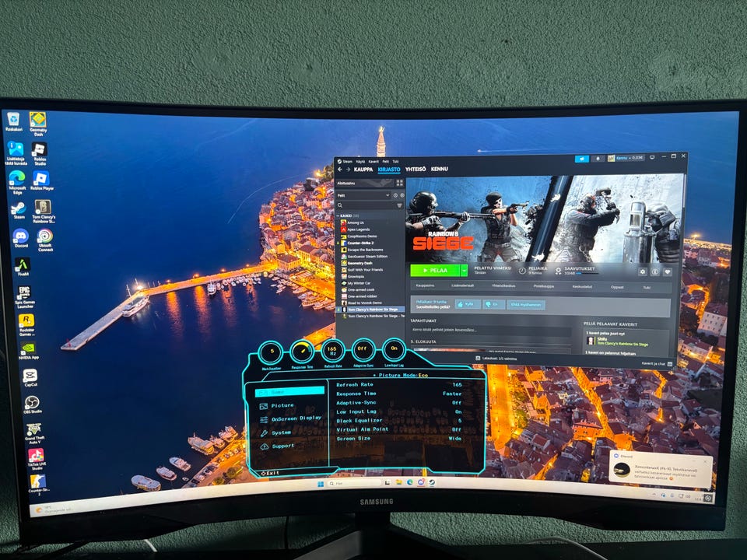Open Steam desktop shortcut icon

click(x=19, y=210)
